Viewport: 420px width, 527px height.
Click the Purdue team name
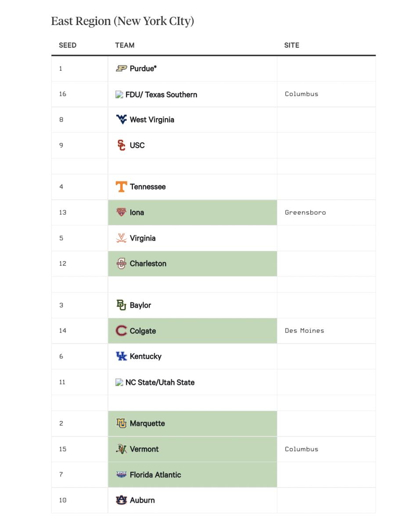[x=143, y=69]
